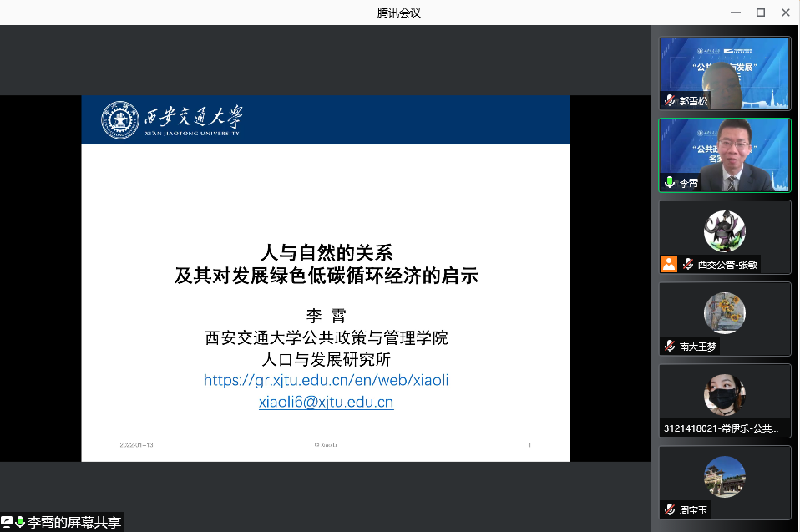Click the muted microphone icon beside 郭雪松

coord(670,101)
